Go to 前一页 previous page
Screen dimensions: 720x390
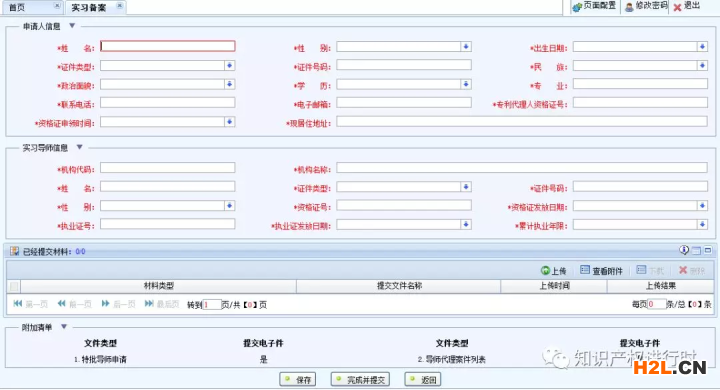click(x=74, y=304)
